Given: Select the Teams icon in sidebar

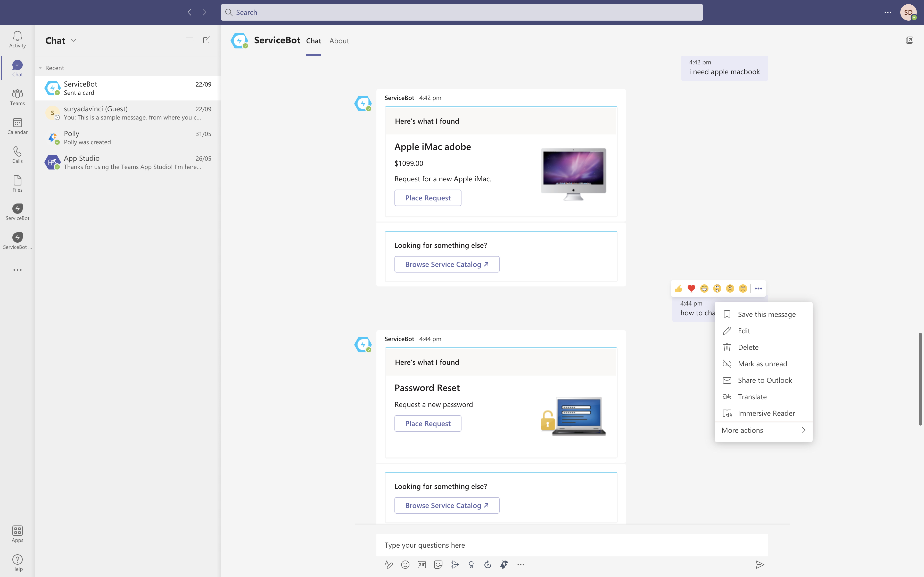Looking at the screenshot, I should tap(17, 97).
